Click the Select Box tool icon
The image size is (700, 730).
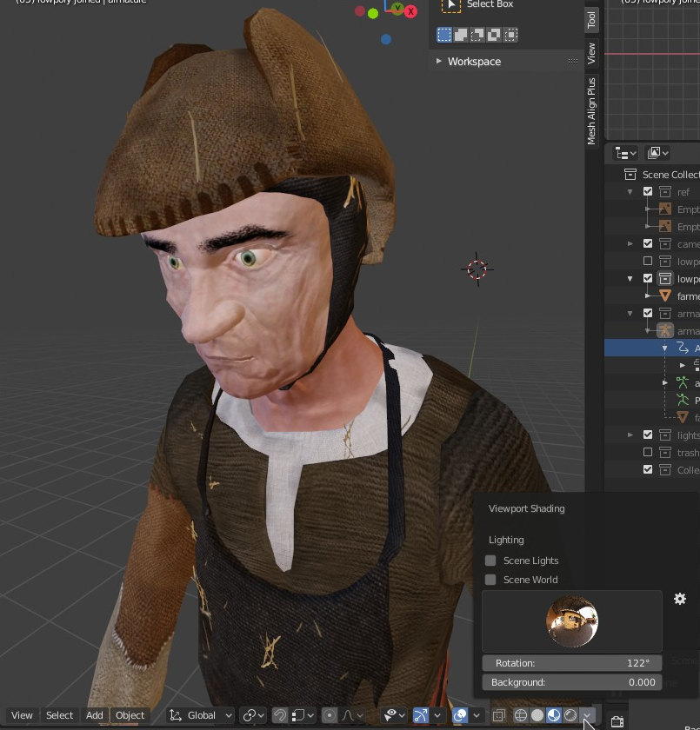[450, 5]
